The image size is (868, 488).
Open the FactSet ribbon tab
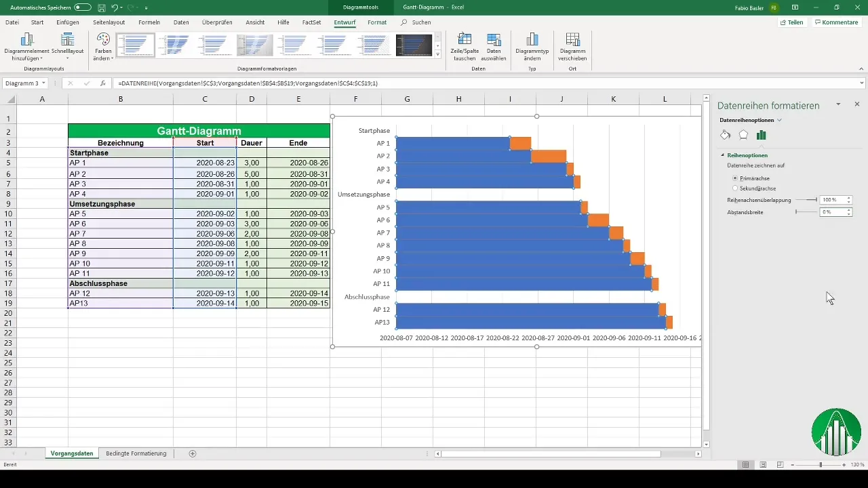pos(312,22)
